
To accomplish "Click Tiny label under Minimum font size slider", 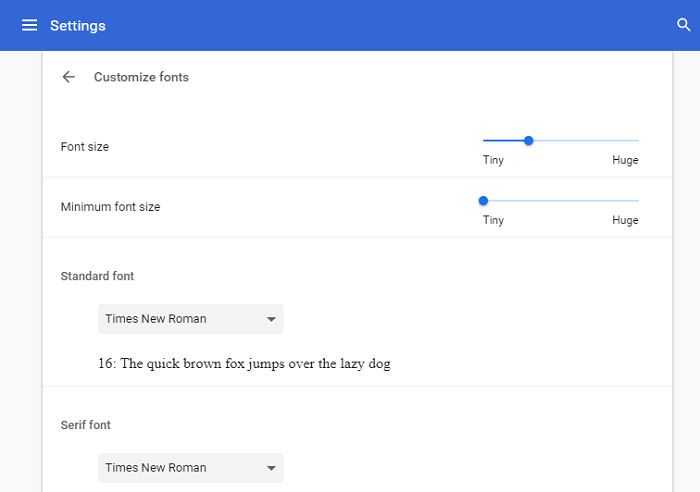I will 493,220.
